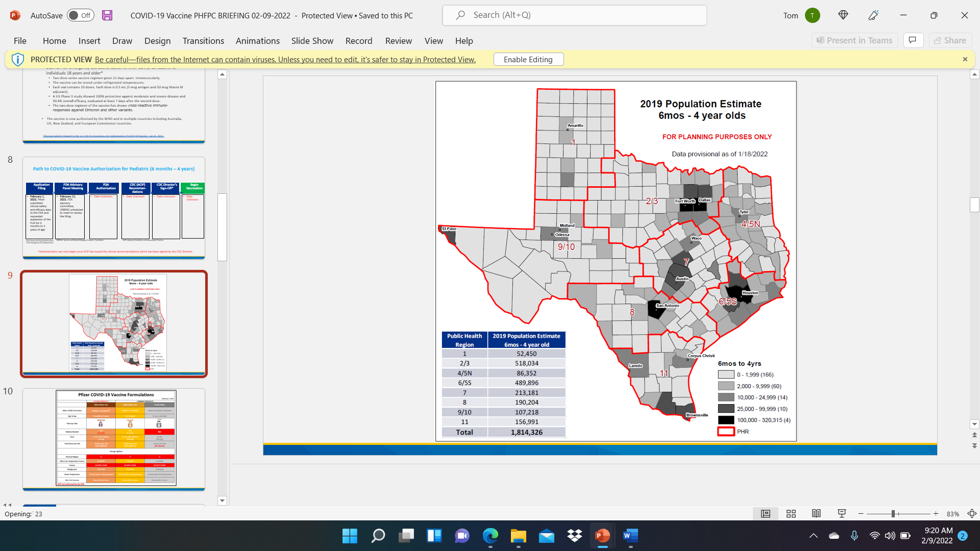Toggle AutoSave switch on
The image size is (980, 551).
[80, 15]
